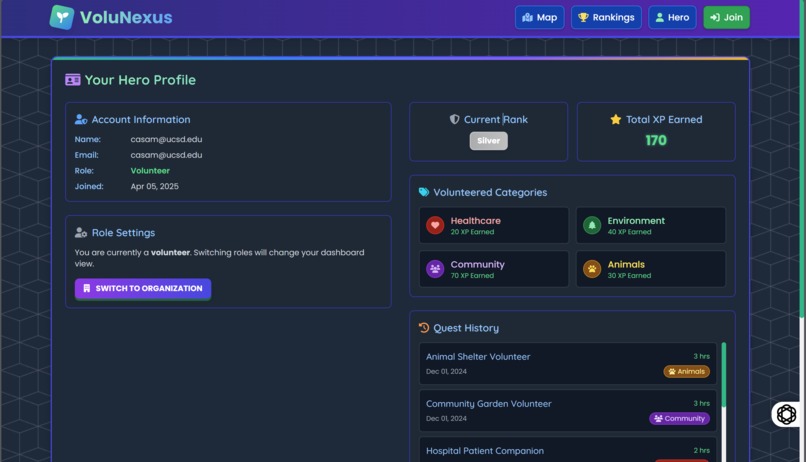Click the green Environment tree icon

pyautogui.click(x=592, y=225)
